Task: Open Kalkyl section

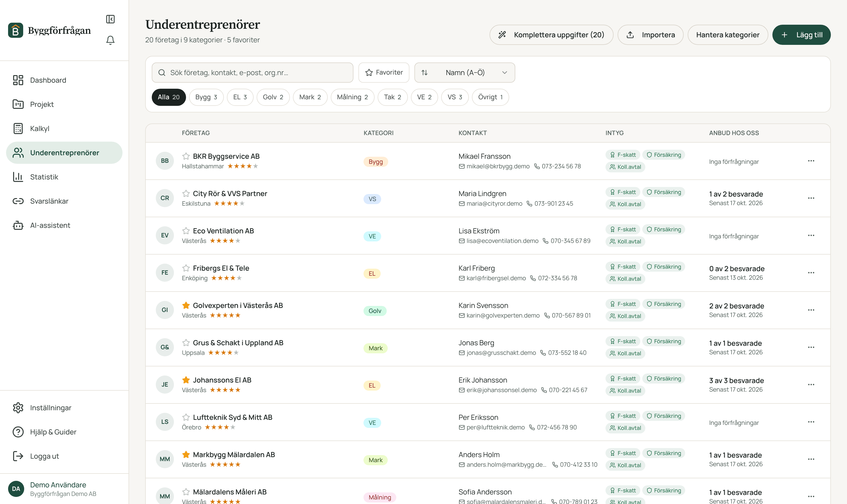Action: pos(64,128)
